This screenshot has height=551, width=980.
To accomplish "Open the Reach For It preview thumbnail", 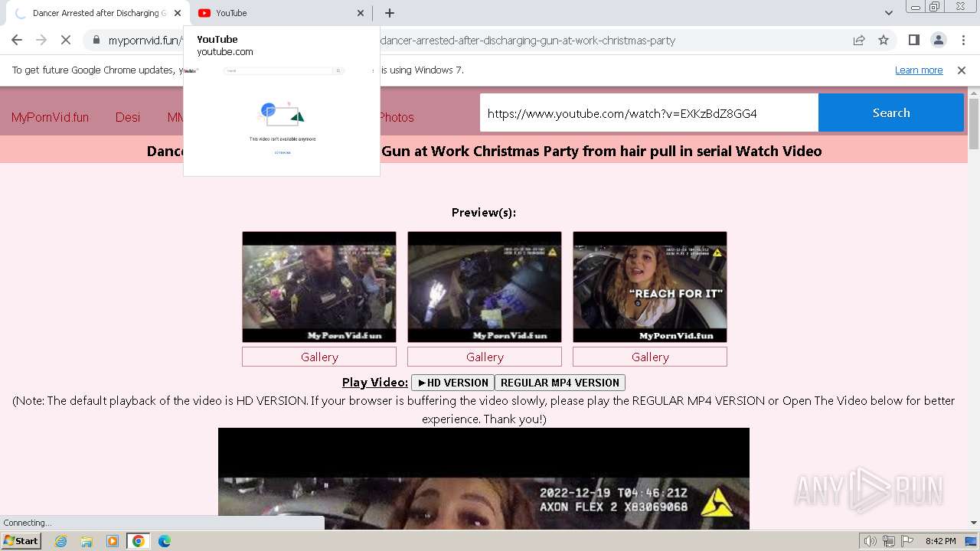I will 650,287.
